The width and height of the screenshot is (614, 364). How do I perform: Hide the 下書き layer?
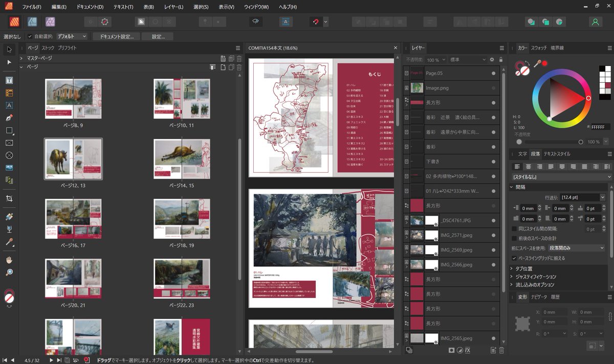(x=494, y=162)
